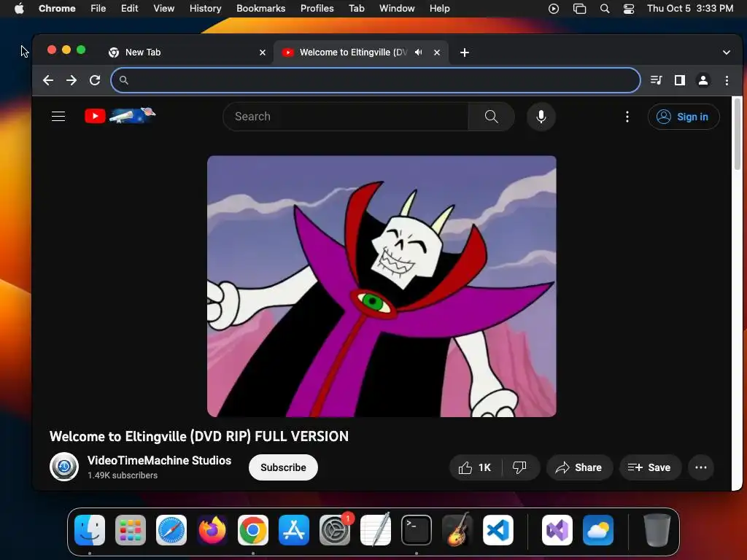This screenshot has width=747, height=560.
Task: Switch to the New Tab tab
Action: point(186,52)
